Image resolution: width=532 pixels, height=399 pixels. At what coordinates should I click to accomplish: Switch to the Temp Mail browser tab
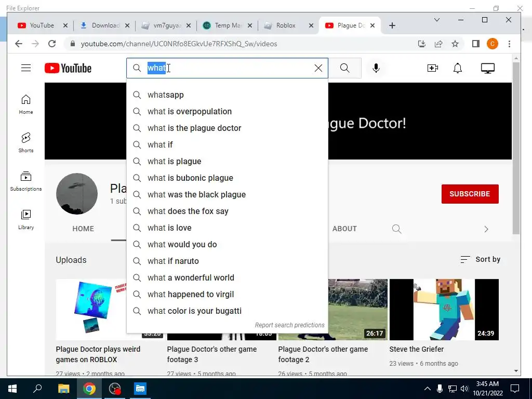(228, 25)
